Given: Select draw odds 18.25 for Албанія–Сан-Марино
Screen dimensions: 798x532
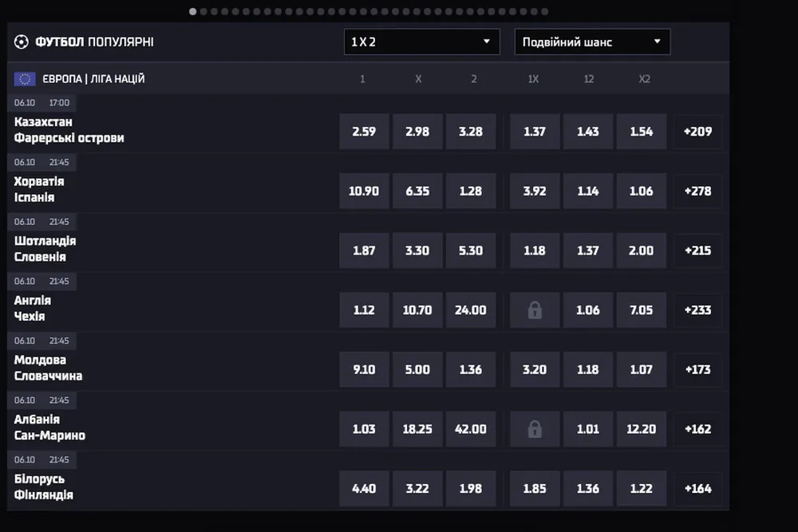Looking at the screenshot, I should pos(417,429).
